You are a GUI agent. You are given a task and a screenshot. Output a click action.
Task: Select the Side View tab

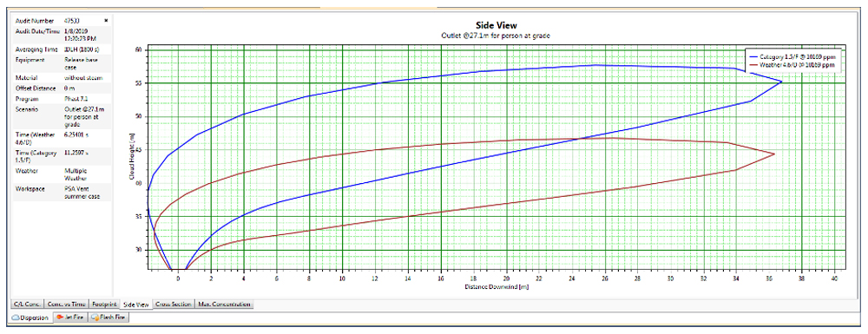coord(136,305)
